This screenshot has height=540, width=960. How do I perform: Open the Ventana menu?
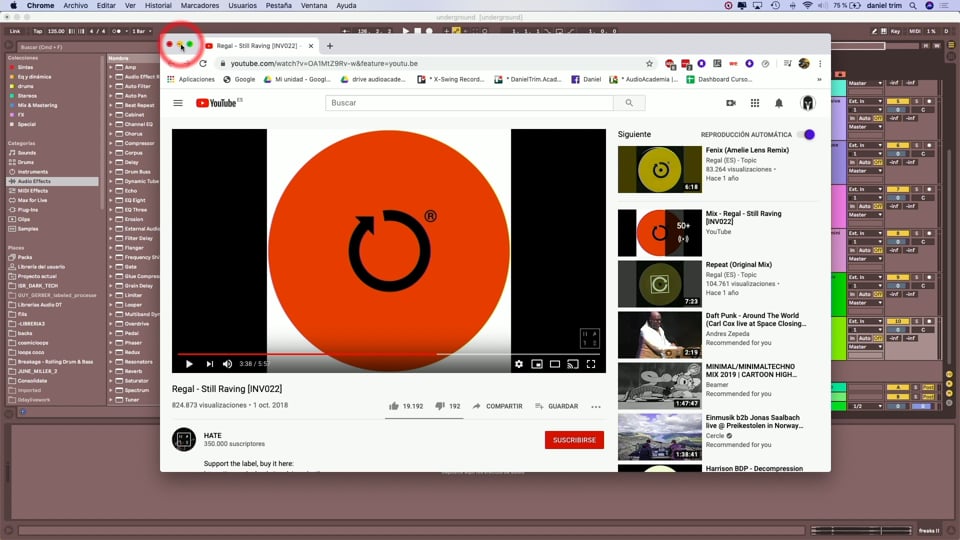click(x=313, y=6)
